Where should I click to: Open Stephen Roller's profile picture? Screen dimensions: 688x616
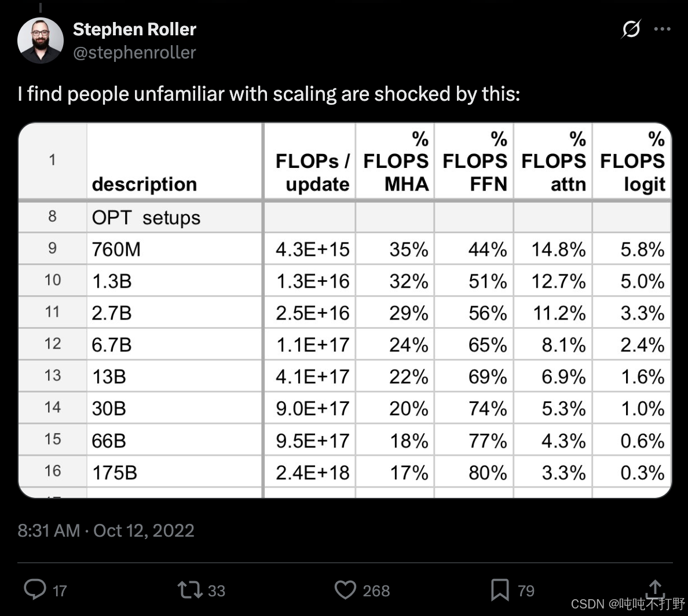(41, 41)
